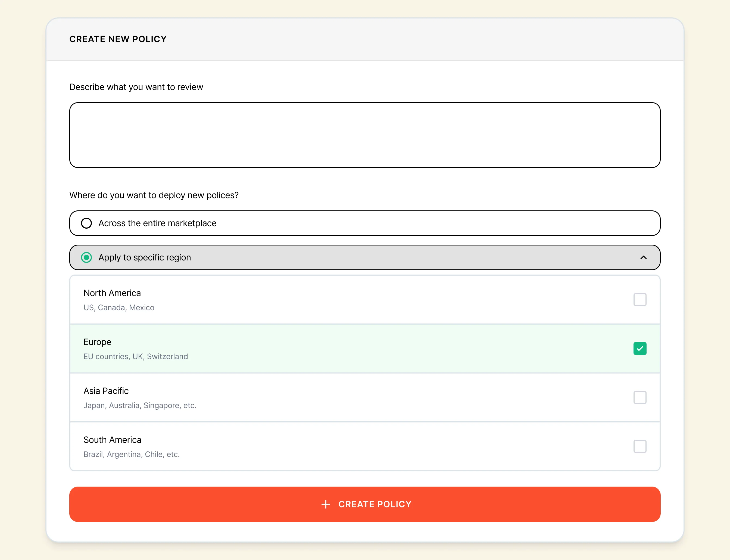
Task: Check the Asia Pacific checkbox
Action: 639,397
